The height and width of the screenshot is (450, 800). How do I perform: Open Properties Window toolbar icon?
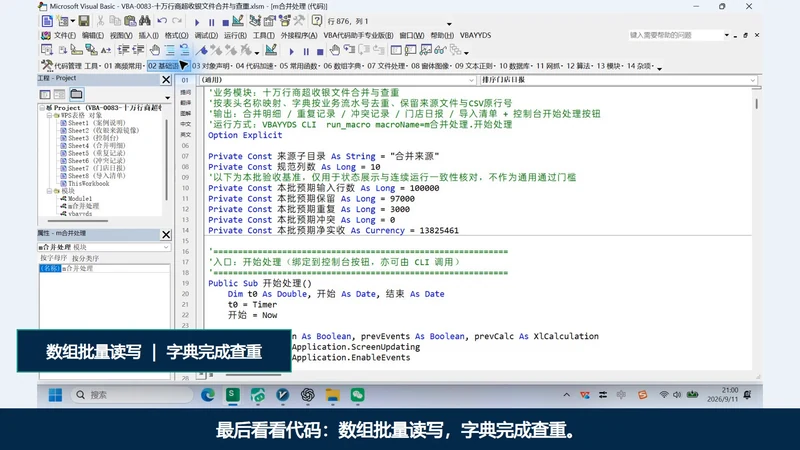tap(269, 21)
